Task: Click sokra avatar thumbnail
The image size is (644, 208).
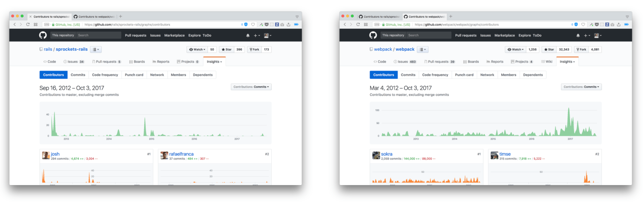Action: click(x=376, y=155)
